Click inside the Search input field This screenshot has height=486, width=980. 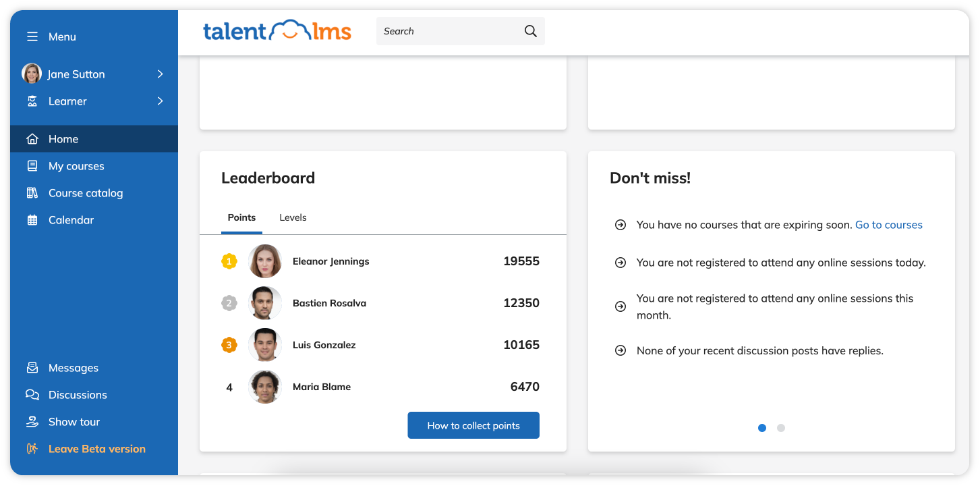coord(445,30)
